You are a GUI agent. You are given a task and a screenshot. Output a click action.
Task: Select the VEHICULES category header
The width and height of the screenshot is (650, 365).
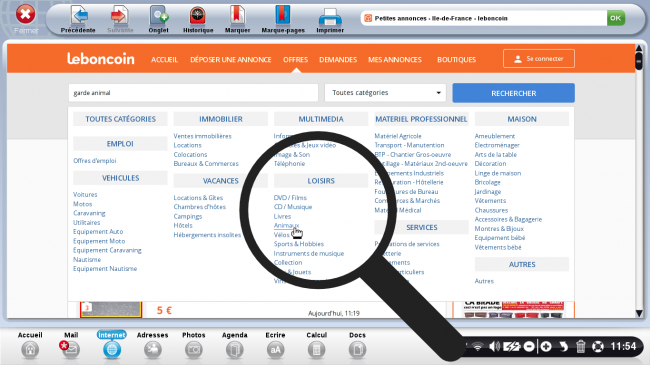click(x=120, y=178)
